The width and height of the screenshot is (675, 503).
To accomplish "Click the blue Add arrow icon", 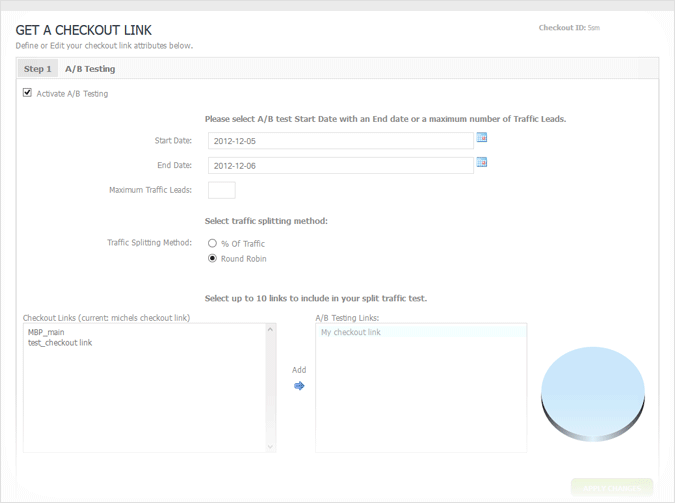I will [x=299, y=386].
